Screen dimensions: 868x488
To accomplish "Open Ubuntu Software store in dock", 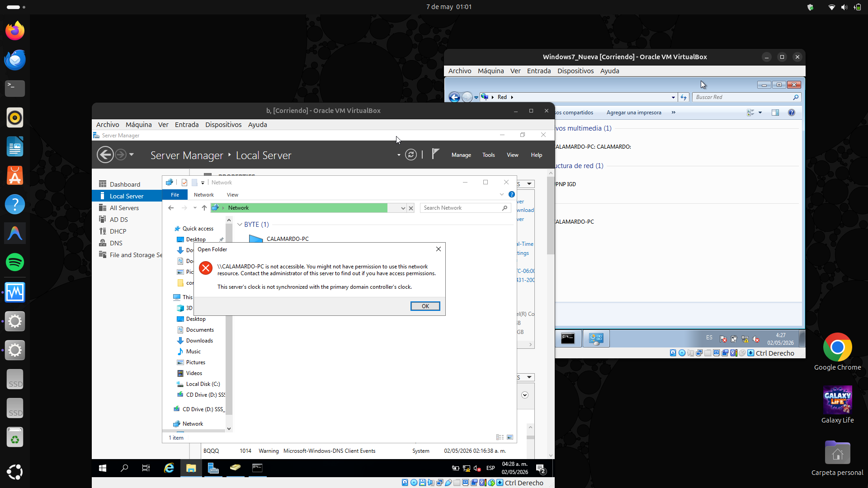I will 15,175.
